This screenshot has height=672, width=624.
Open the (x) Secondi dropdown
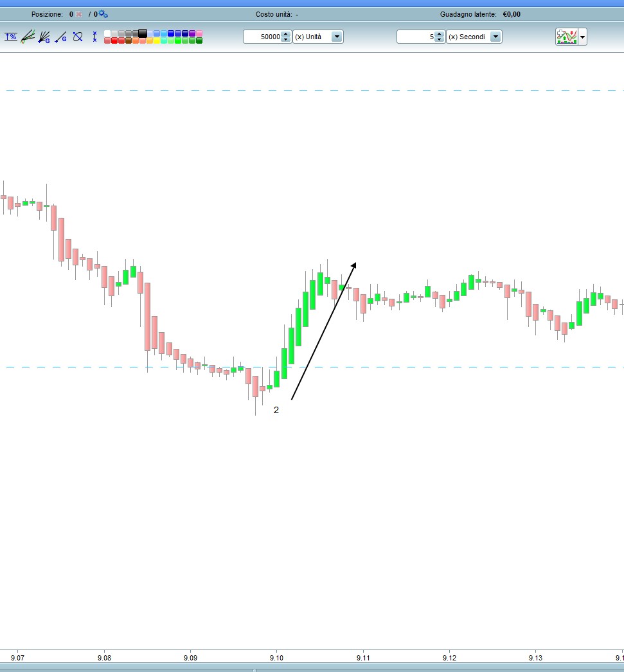click(x=474, y=37)
